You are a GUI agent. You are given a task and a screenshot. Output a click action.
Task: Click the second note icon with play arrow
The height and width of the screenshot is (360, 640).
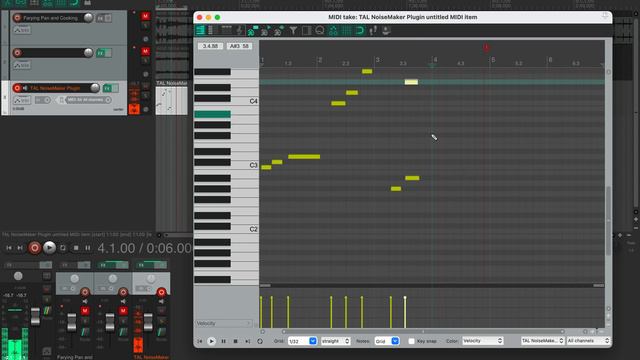266,30
